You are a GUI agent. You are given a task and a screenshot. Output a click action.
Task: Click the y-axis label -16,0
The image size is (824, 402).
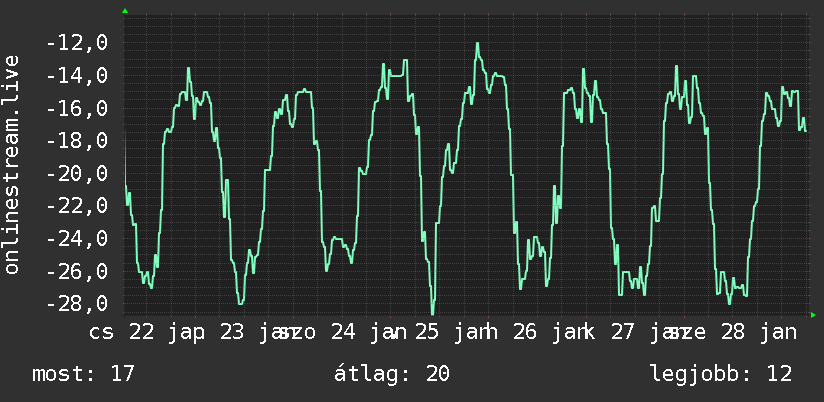tap(77, 108)
